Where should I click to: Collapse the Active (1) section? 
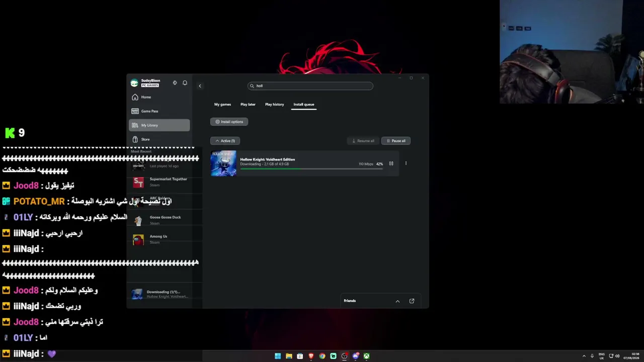click(225, 141)
